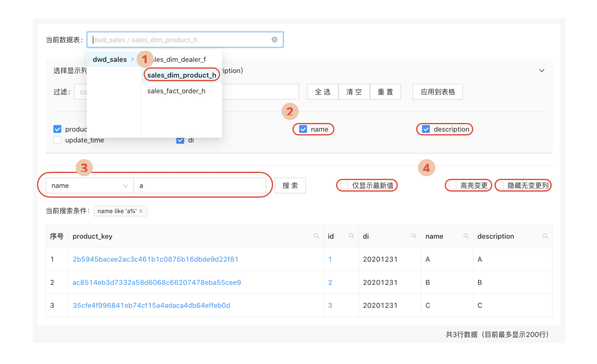Viewport: 597px width, 364px height.
Task: Collapse the column selection panel chevron
Action: 542,70
